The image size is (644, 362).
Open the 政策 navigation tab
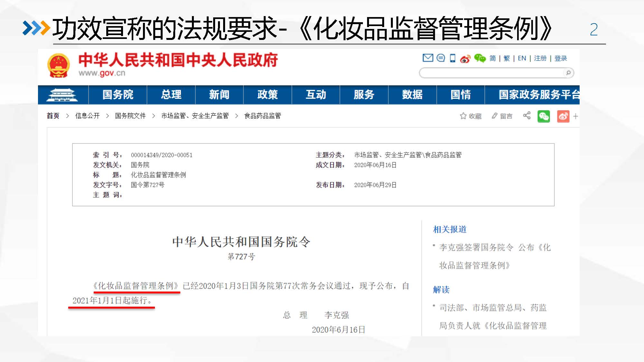click(x=267, y=95)
